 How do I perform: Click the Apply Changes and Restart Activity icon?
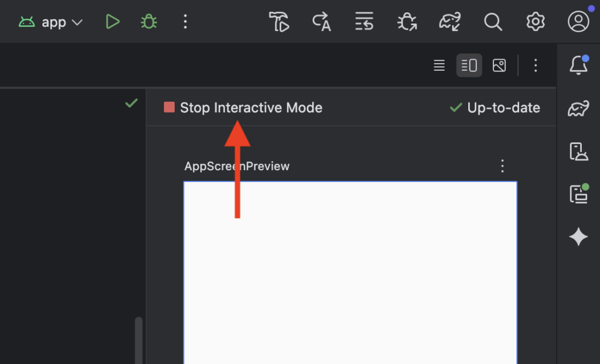pyautogui.click(x=322, y=22)
